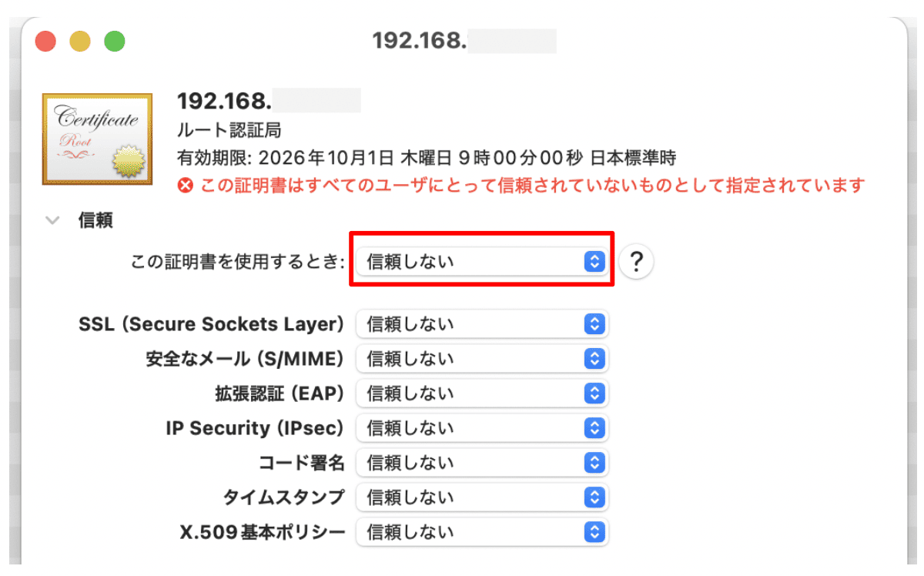The image size is (924, 576).
Task: Click the green zoom window button
Action: point(115,41)
